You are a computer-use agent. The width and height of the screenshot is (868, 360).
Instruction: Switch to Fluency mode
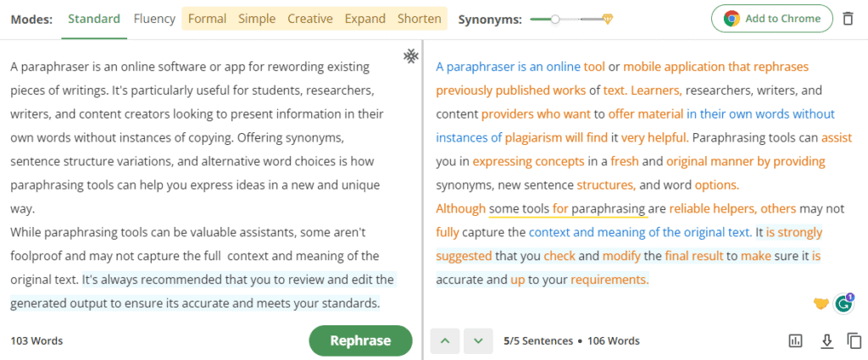coord(154,19)
